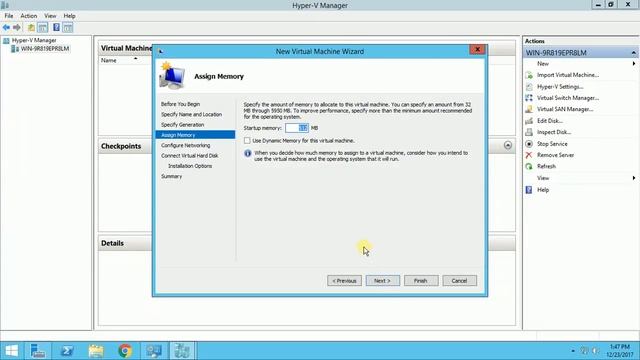The height and width of the screenshot is (360, 640).
Task: Click the Finish button in wizard
Action: [421, 281]
